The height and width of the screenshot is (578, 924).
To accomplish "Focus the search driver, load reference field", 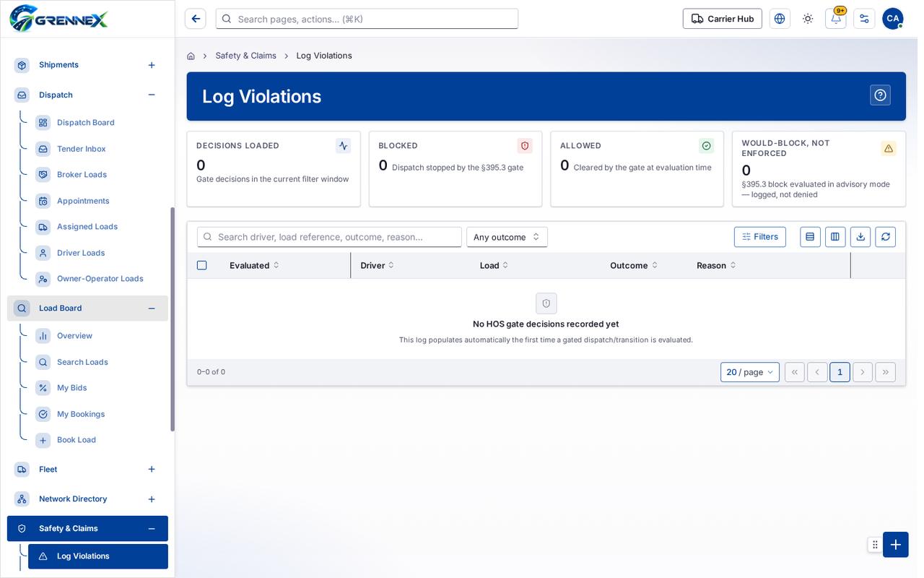I will 329,237.
